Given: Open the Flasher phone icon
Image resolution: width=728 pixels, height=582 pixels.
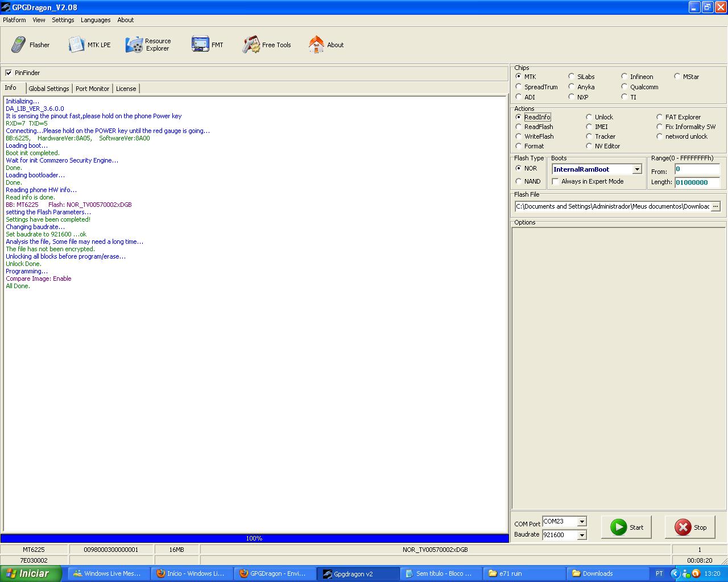Looking at the screenshot, I should pyautogui.click(x=19, y=44).
